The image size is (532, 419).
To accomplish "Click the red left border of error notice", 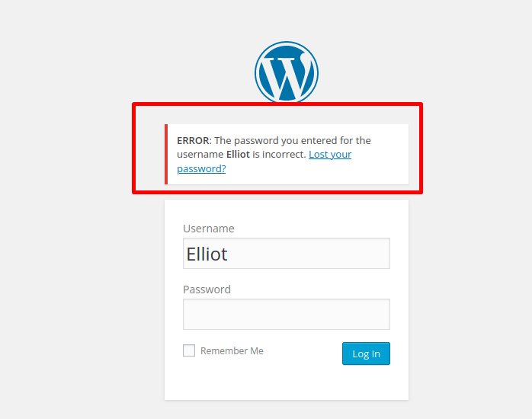I will pos(166,155).
